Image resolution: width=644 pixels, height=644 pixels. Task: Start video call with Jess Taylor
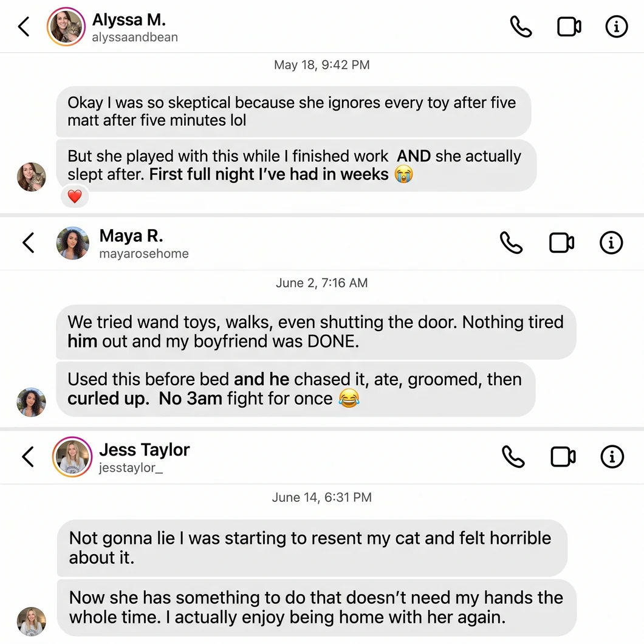click(563, 457)
